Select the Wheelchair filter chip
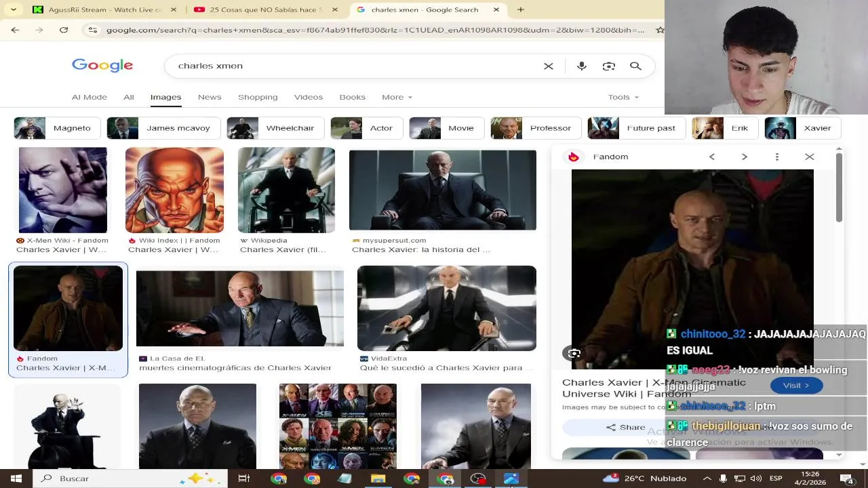 (x=275, y=128)
